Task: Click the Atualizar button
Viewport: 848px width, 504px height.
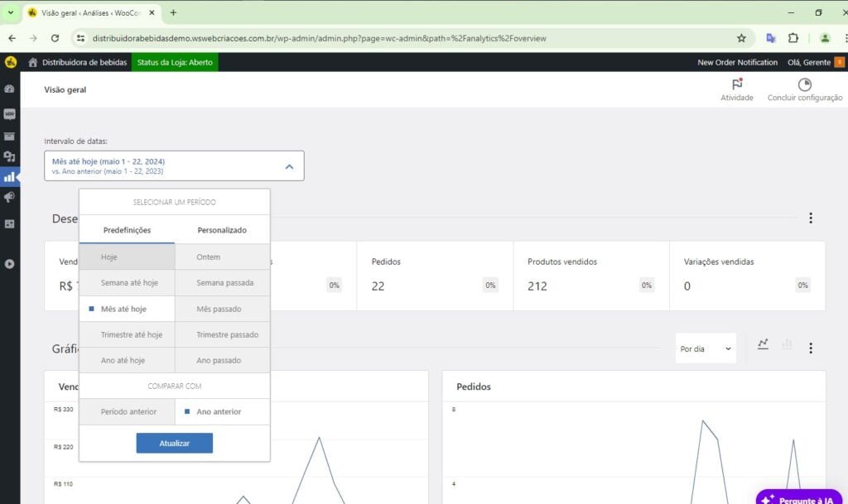Action: coord(174,444)
